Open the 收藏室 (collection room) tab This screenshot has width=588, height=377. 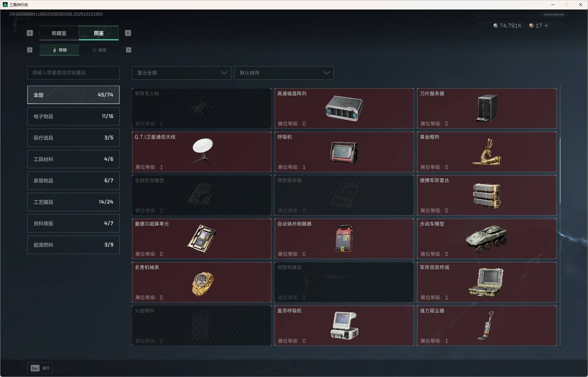pos(59,33)
